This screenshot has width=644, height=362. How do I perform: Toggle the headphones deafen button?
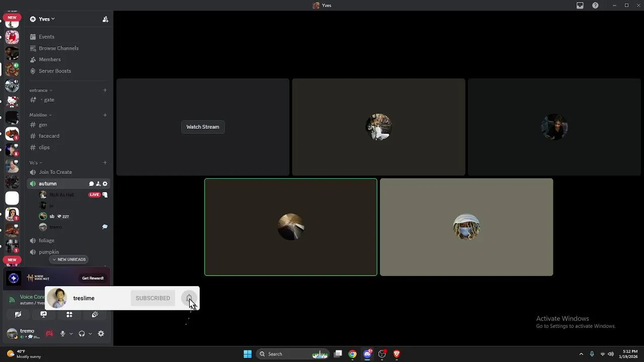pos(82,334)
